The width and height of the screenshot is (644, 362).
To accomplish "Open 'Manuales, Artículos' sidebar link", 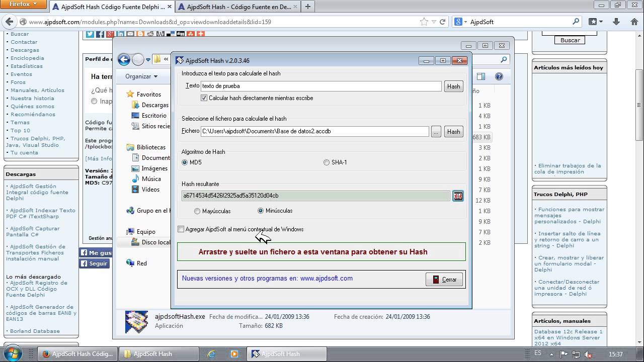I will coord(37,90).
